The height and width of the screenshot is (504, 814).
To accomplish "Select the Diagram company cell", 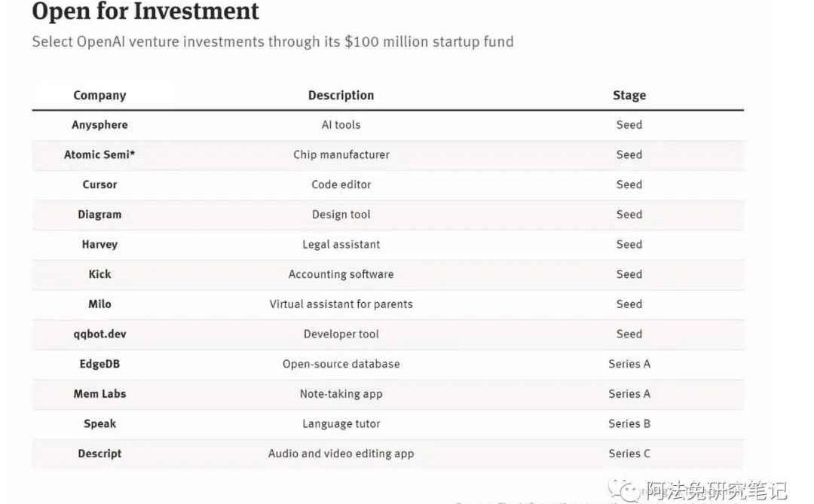I will coord(99,215).
